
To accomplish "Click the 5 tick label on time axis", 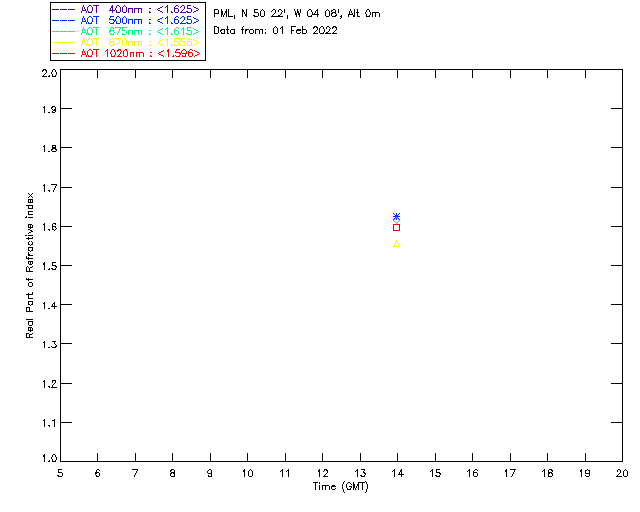I will coord(60,473).
